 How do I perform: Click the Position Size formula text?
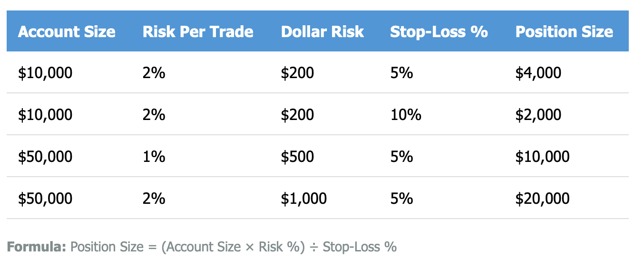click(233, 247)
